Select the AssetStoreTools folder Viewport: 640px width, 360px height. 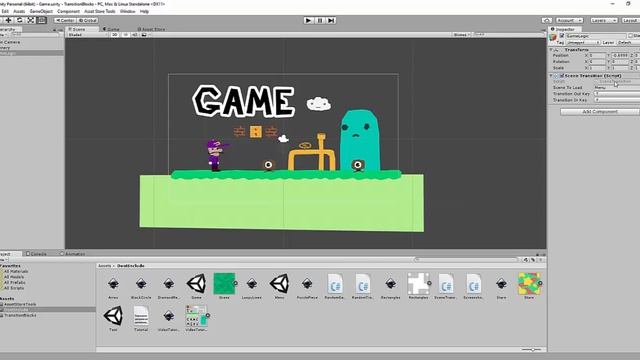coord(19,304)
